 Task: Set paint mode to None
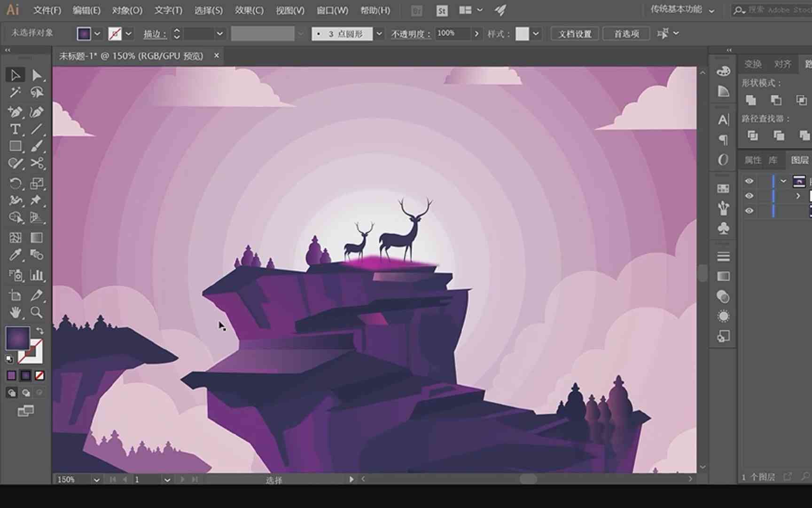pos(39,375)
